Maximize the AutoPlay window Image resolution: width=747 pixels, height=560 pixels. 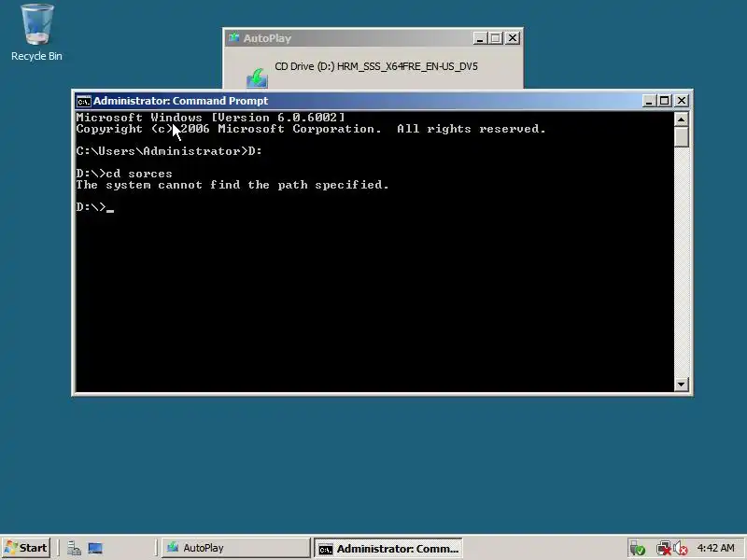496,38
